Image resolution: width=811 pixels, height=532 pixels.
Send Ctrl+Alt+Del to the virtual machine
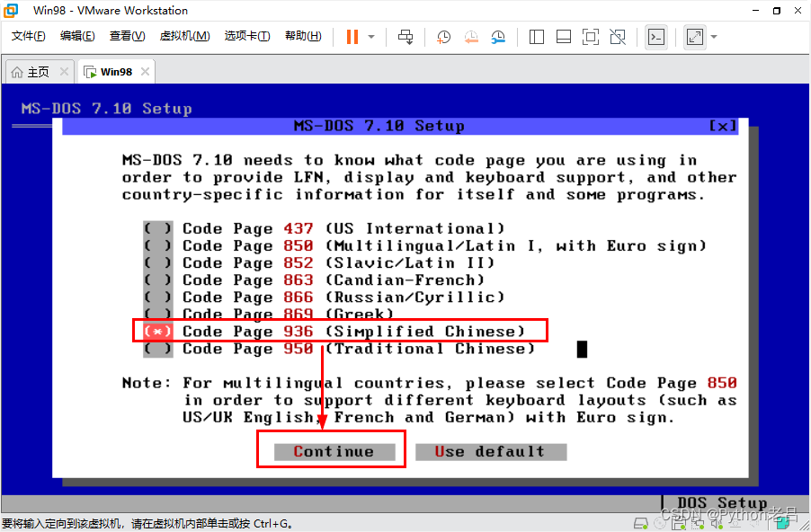point(405,37)
